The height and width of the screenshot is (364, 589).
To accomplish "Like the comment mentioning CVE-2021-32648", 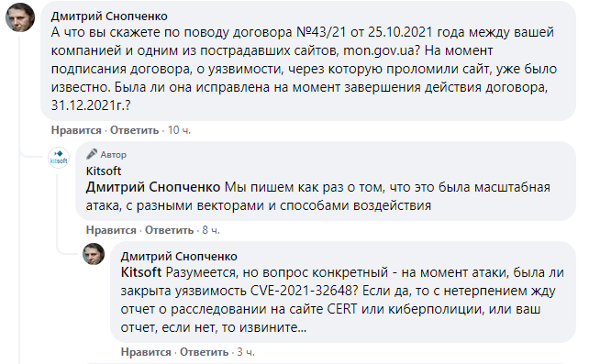I will 146,352.
